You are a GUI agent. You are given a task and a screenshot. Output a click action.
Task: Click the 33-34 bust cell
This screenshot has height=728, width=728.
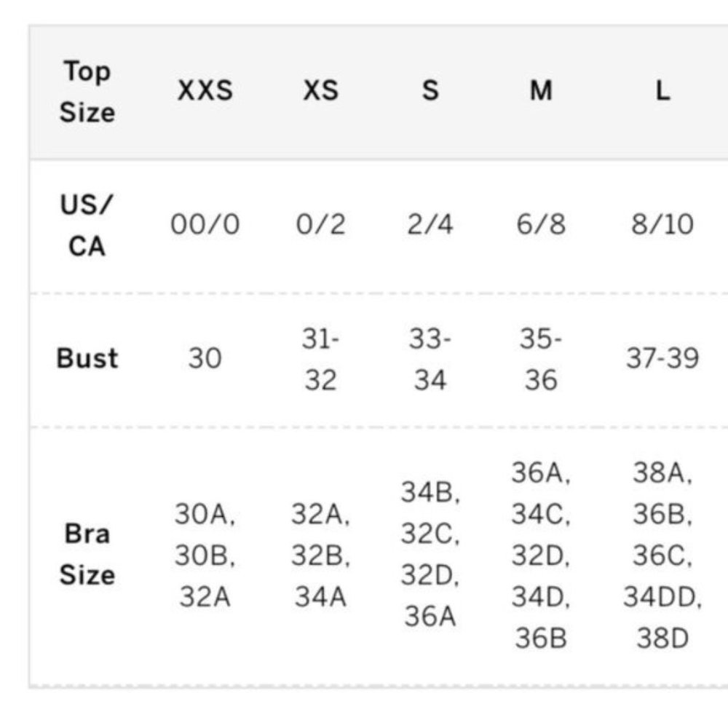point(430,360)
